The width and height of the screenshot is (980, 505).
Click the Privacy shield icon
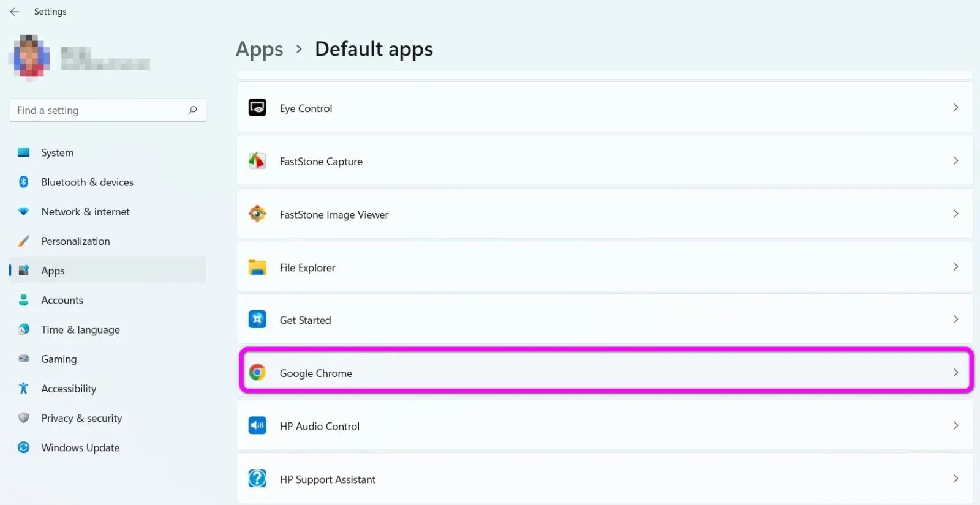(x=24, y=417)
